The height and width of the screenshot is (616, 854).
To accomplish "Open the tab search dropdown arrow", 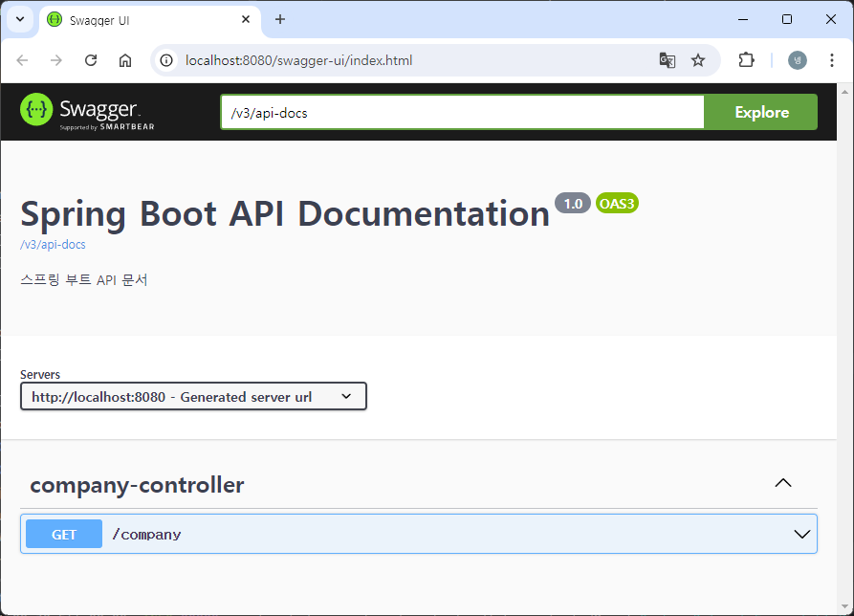I will point(20,19).
